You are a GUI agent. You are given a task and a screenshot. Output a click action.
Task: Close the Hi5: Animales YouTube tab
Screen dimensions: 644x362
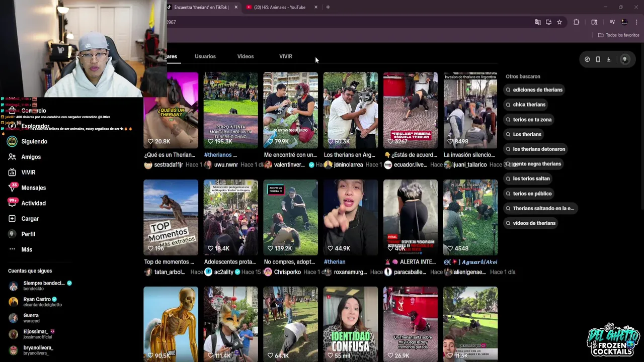coord(316,7)
